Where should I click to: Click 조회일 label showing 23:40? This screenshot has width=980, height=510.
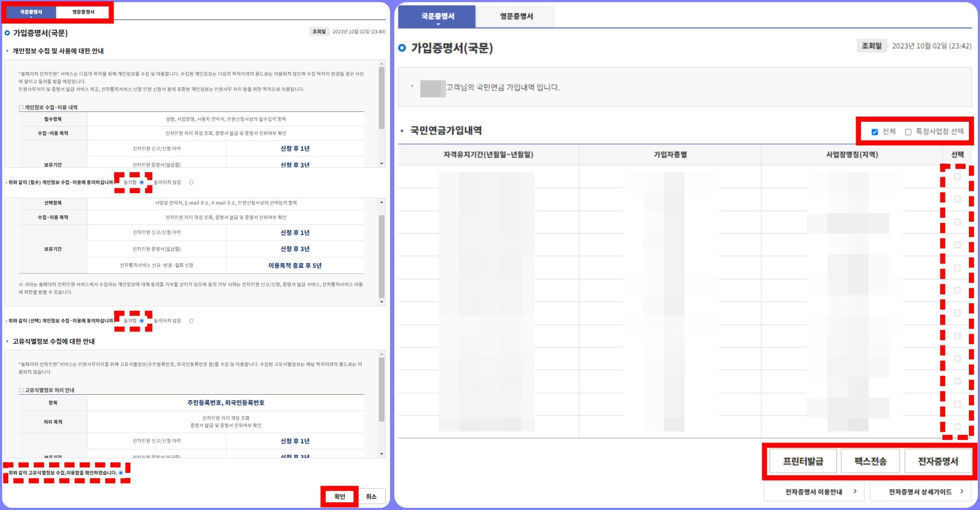pyautogui.click(x=319, y=32)
